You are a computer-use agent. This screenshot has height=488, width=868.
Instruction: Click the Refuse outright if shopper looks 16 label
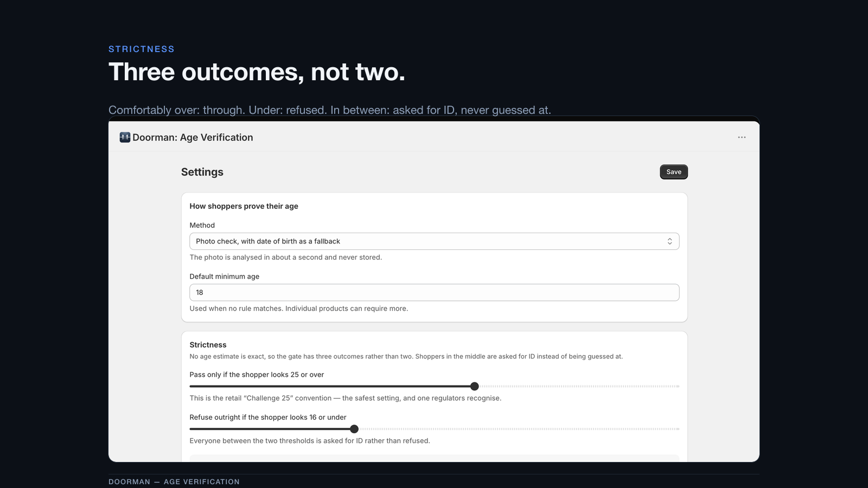(x=268, y=418)
